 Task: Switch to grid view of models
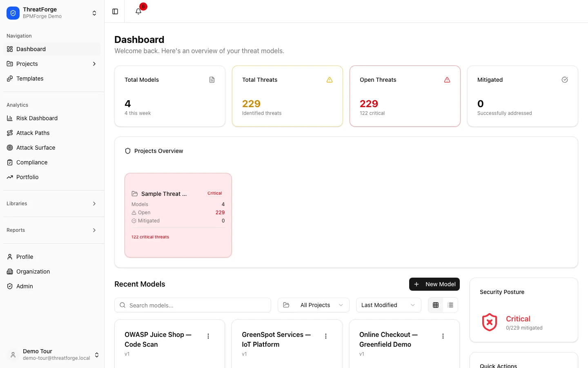point(436,305)
